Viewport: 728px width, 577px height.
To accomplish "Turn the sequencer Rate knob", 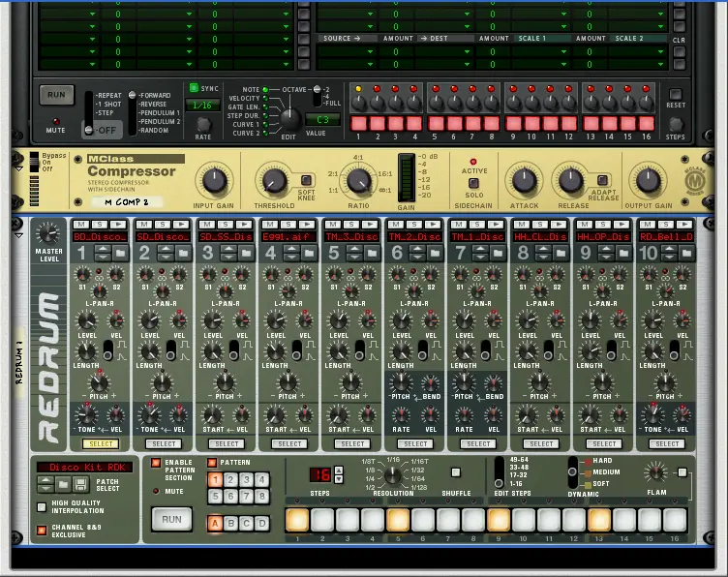I will pos(203,125).
